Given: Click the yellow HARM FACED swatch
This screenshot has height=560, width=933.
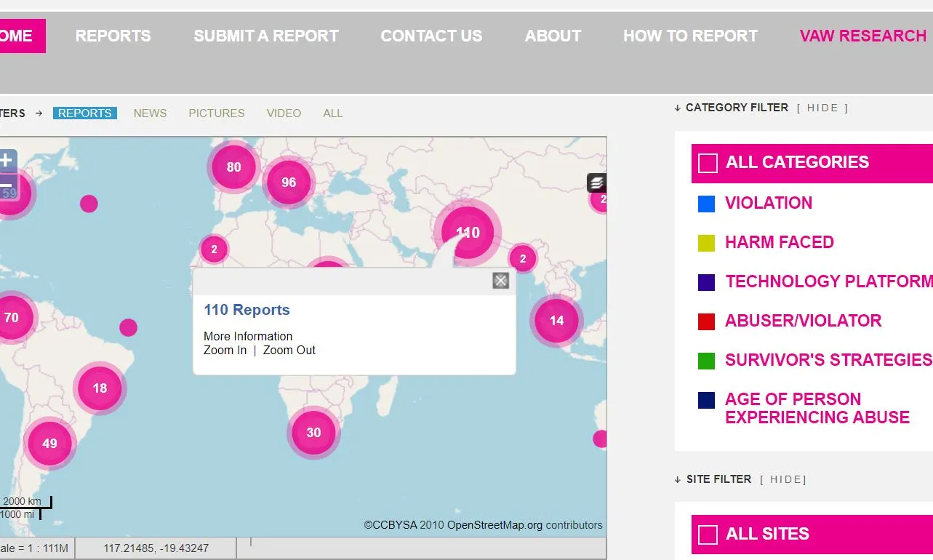Looking at the screenshot, I should click(x=706, y=243).
